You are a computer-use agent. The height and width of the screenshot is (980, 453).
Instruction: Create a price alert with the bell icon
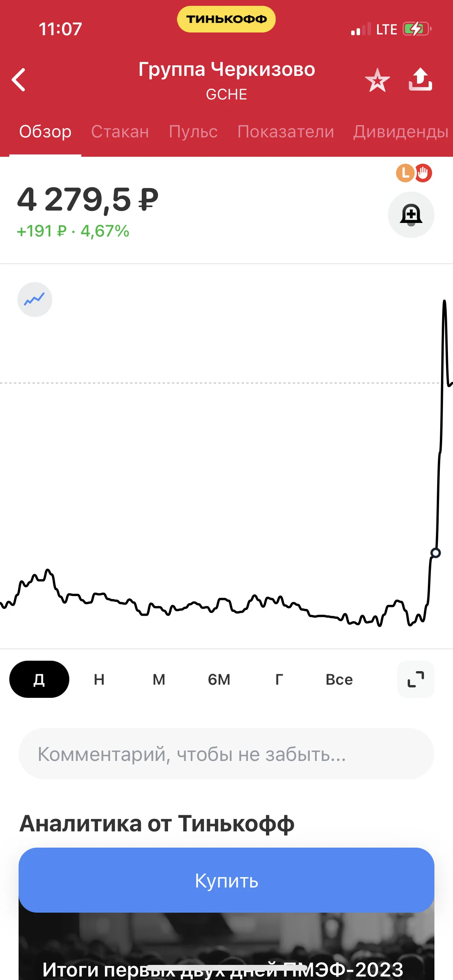coord(411,215)
